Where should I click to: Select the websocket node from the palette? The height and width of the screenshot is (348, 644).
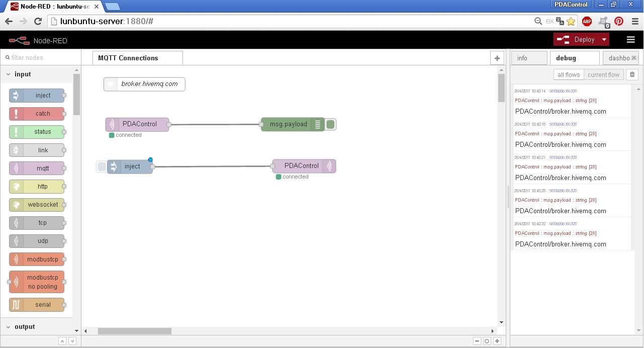pyautogui.click(x=37, y=205)
